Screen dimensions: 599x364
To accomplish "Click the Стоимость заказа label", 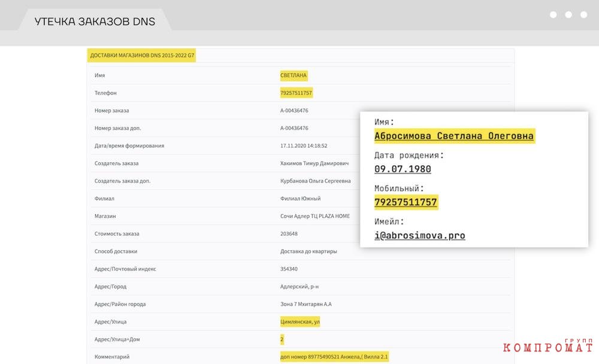I will [117, 233].
